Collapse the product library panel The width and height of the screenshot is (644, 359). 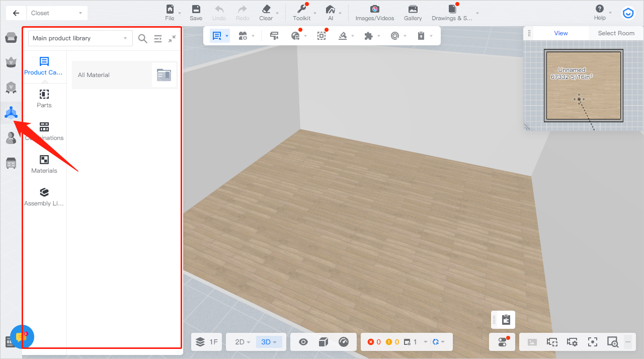click(172, 39)
